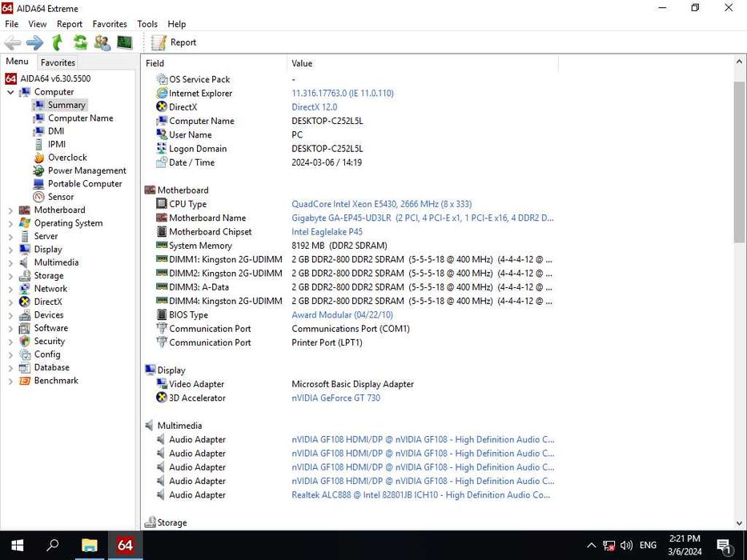747x560 pixels.
Task: Click the Report toolbar button
Action: click(x=174, y=42)
